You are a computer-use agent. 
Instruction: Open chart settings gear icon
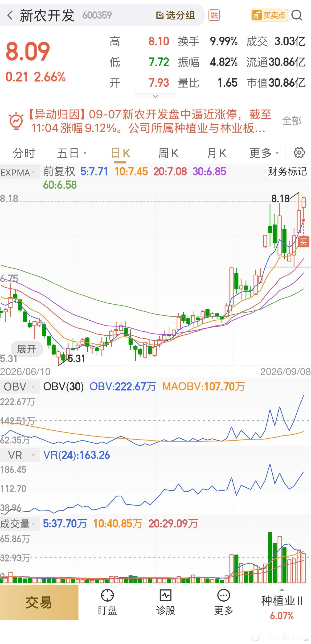coord(299,152)
